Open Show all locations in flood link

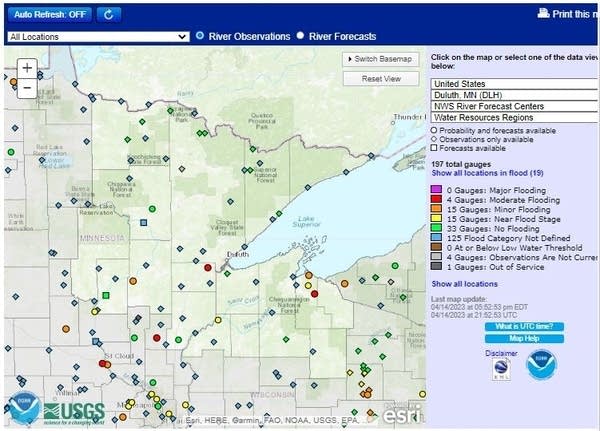pyautogui.click(x=488, y=173)
